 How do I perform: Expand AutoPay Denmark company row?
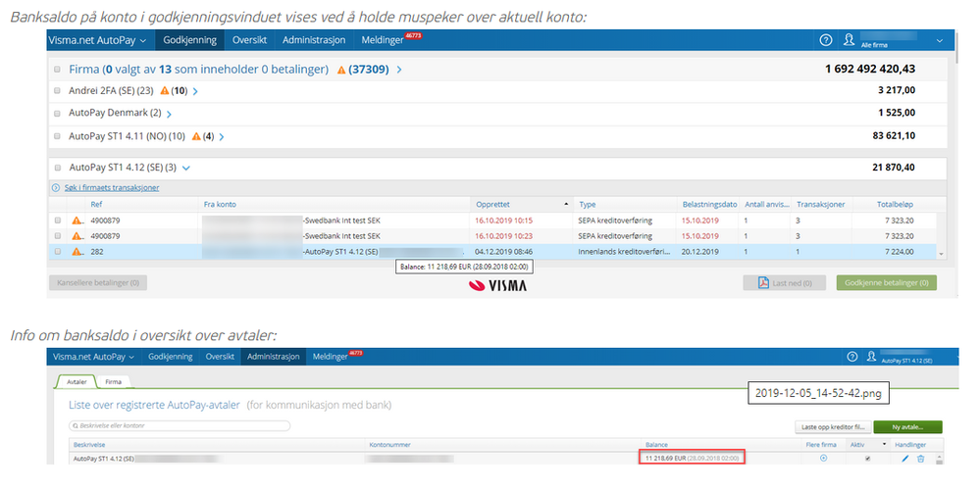pos(169,114)
